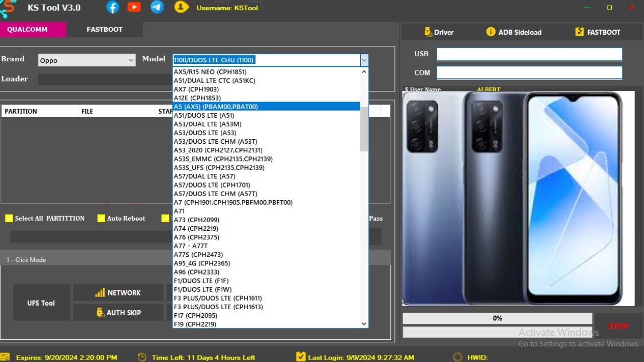
Task: Open the YouTube channel icon
Action: click(134, 7)
